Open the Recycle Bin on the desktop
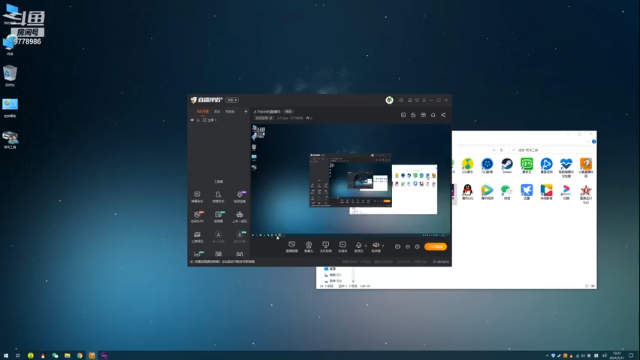 point(10,75)
